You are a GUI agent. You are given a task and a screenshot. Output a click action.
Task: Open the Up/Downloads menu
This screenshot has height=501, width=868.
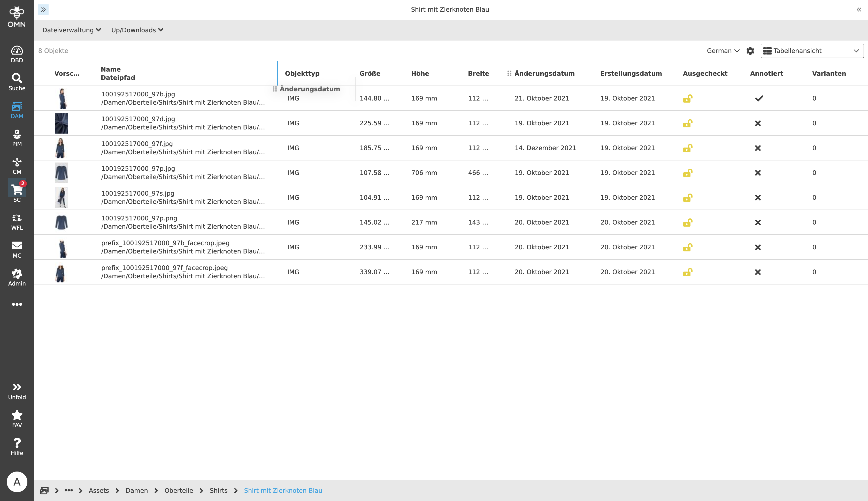137,30
